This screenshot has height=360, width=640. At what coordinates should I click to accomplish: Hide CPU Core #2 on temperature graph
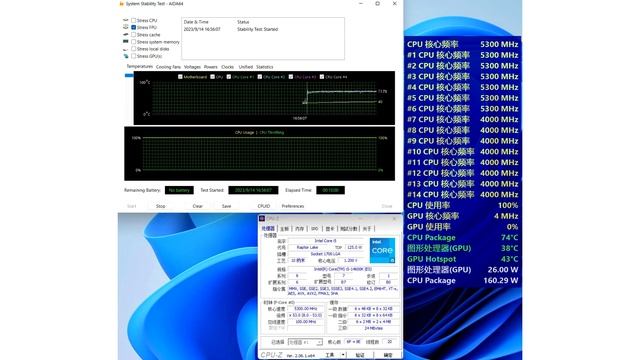coord(260,77)
